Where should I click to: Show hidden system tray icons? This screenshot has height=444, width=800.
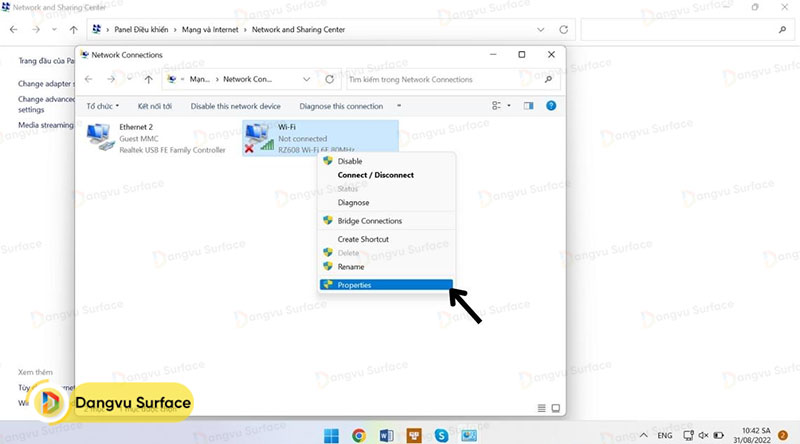(644, 435)
